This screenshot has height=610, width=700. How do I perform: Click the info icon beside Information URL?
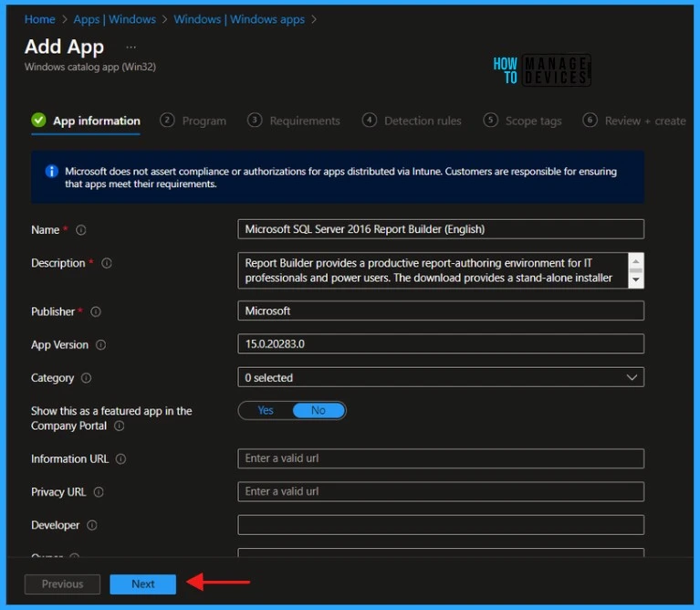tap(121, 459)
